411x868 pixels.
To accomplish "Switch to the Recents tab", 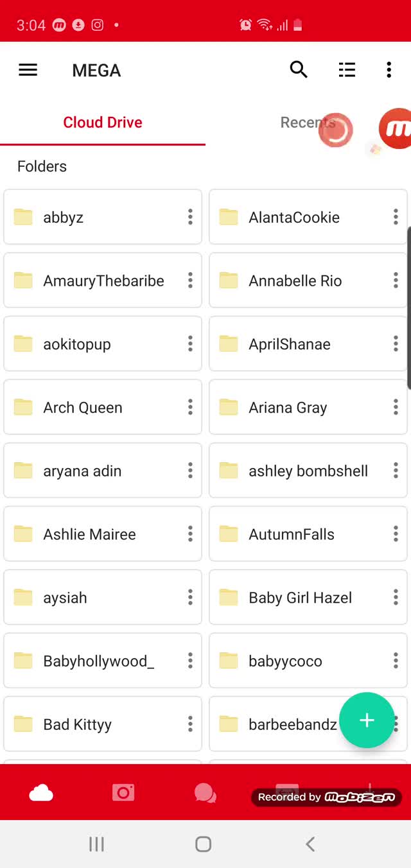I will point(308,123).
